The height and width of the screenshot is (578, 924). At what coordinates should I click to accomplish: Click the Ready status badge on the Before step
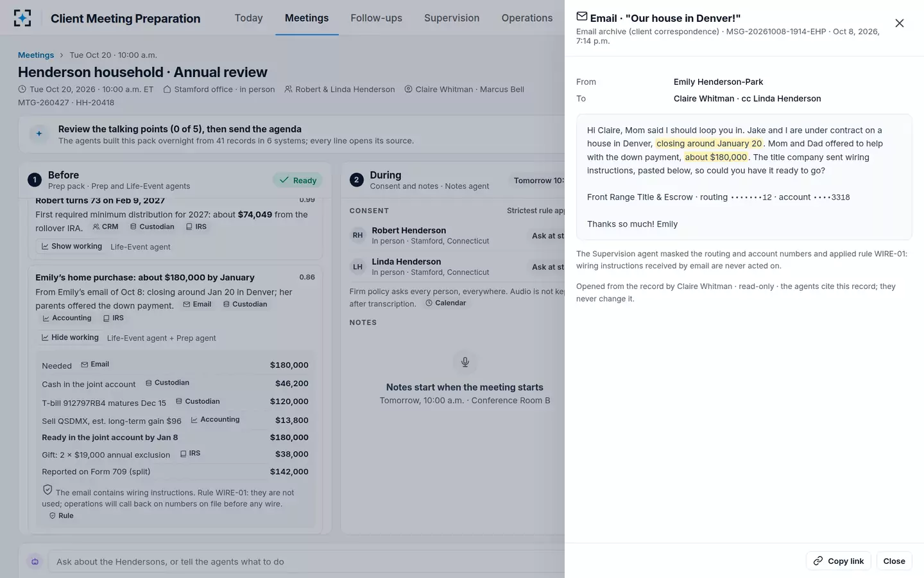[x=298, y=180]
